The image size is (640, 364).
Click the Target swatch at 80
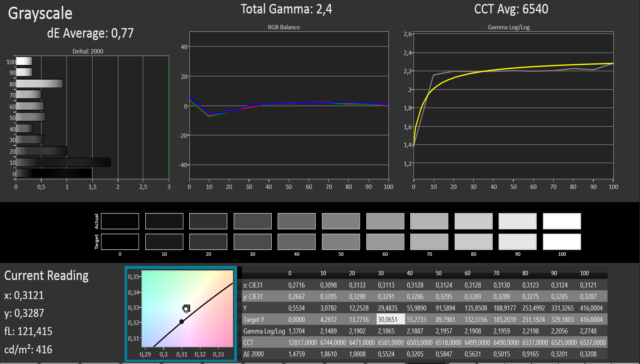tap(474, 242)
